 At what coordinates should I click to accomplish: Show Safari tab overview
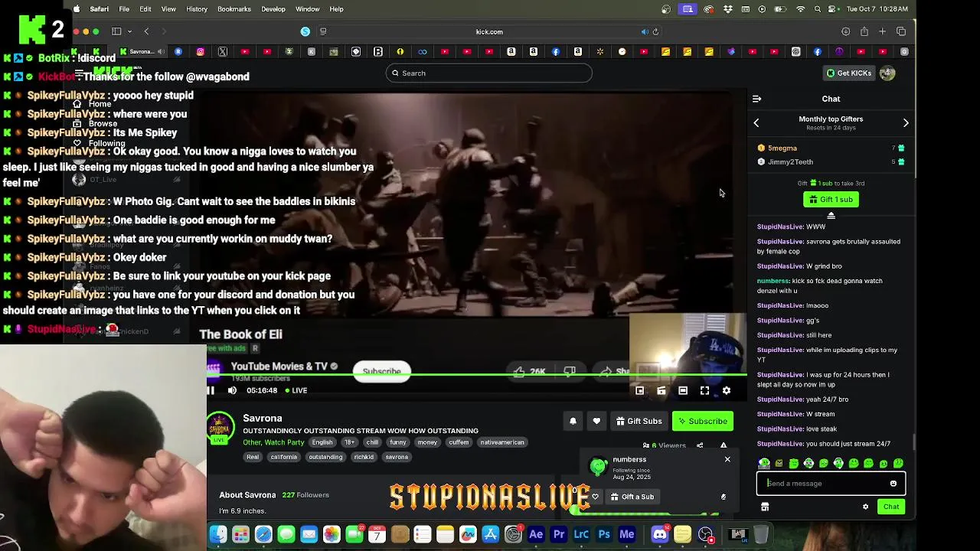point(901,32)
